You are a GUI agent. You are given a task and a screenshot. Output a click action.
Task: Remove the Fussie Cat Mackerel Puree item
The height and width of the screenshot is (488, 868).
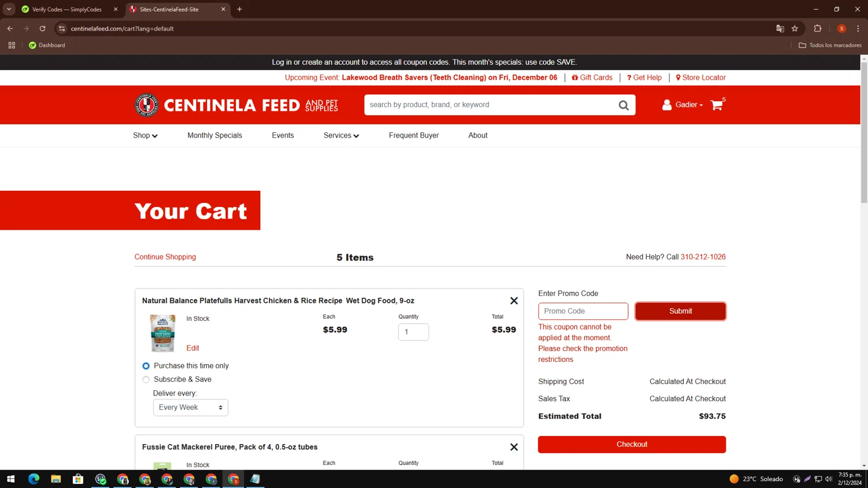514,447
